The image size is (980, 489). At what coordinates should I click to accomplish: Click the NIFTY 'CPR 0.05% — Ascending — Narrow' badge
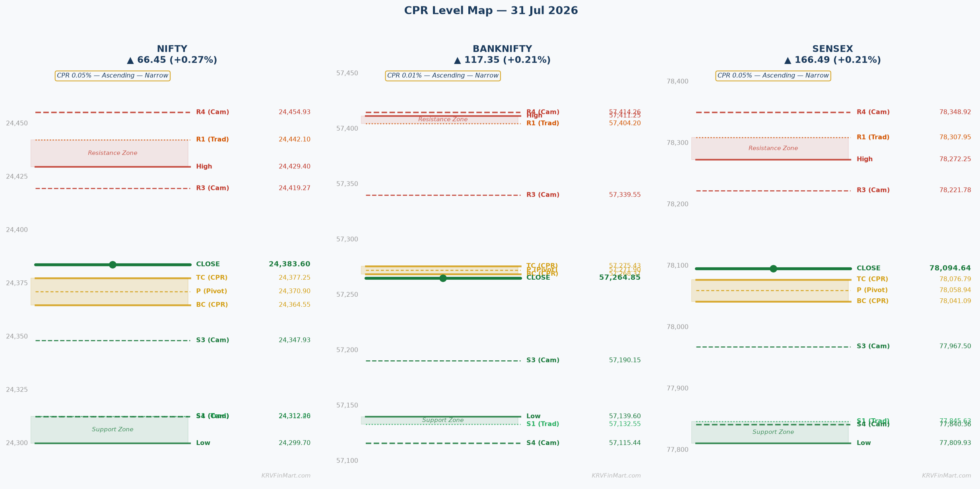[x=113, y=75]
